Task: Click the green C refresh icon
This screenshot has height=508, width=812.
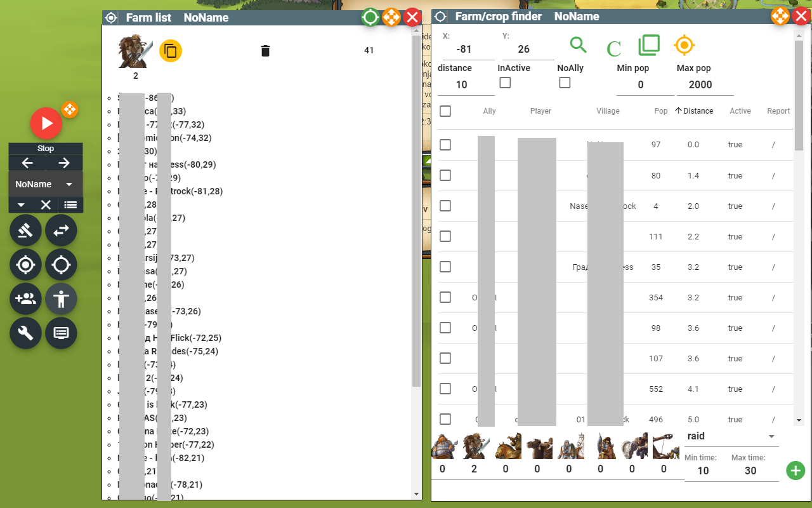Action: [613, 49]
